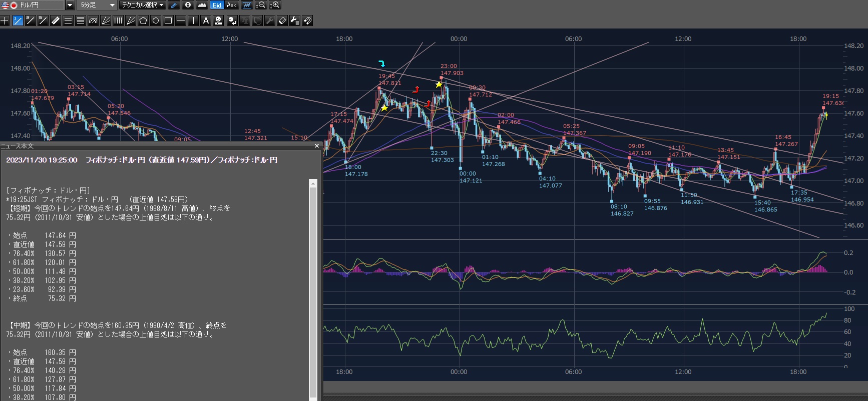This screenshot has width=868, height=401.
Task: Select the pentagon shape drawing tool
Action: pos(143,20)
